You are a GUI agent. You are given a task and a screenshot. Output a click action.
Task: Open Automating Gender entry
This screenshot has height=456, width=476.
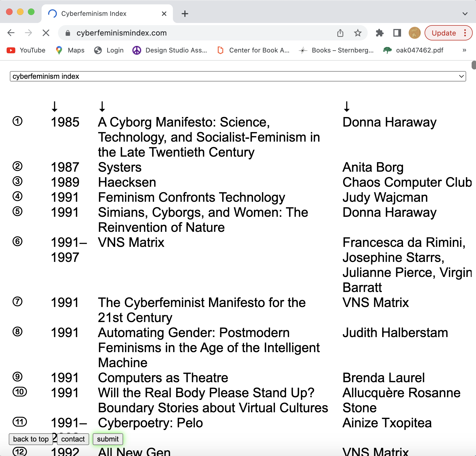coord(209,348)
